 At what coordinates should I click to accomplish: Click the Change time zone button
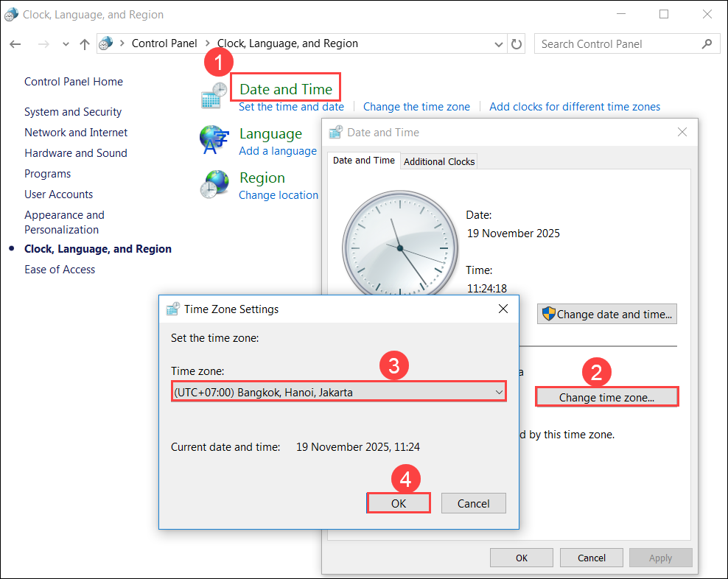pos(606,398)
